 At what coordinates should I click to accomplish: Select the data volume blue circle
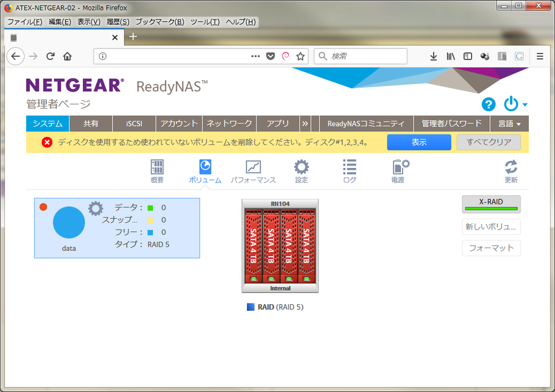69,222
